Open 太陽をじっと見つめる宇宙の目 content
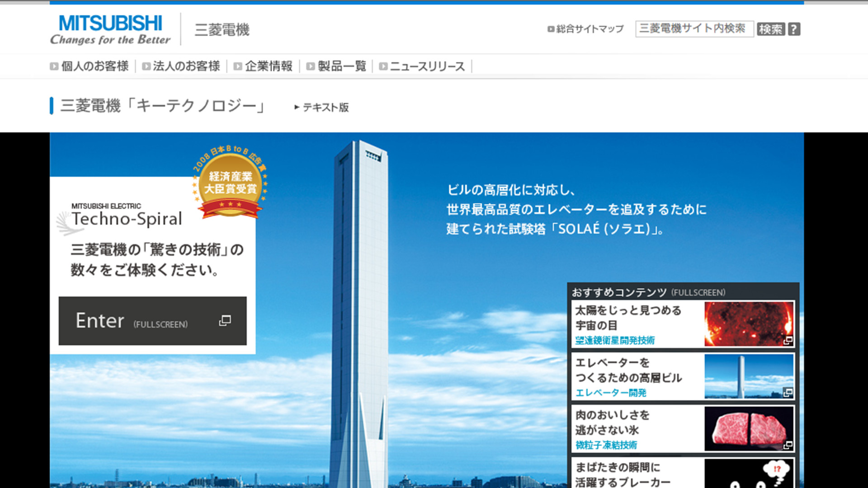The width and height of the screenshot is (868, 488). coord(628,318)
